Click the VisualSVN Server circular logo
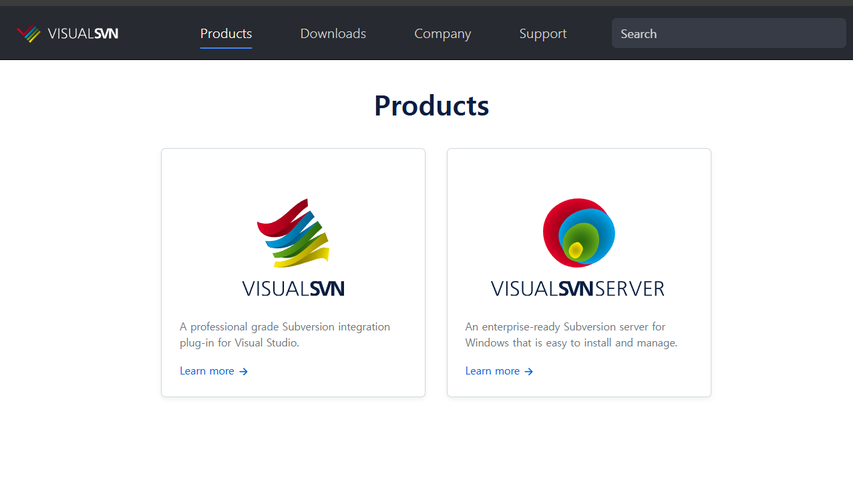Viewport: 853px width, 504px height. click(x=579, y=233)
